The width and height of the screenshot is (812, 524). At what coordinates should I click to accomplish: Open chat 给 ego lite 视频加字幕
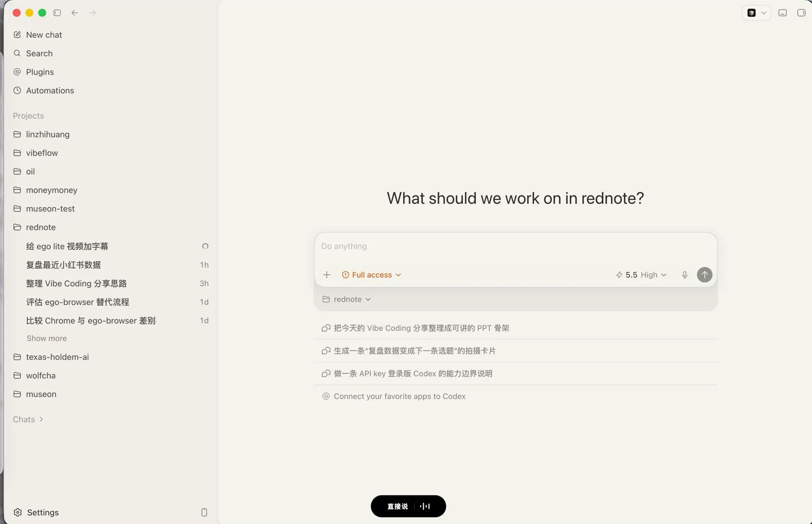point(111,246)
